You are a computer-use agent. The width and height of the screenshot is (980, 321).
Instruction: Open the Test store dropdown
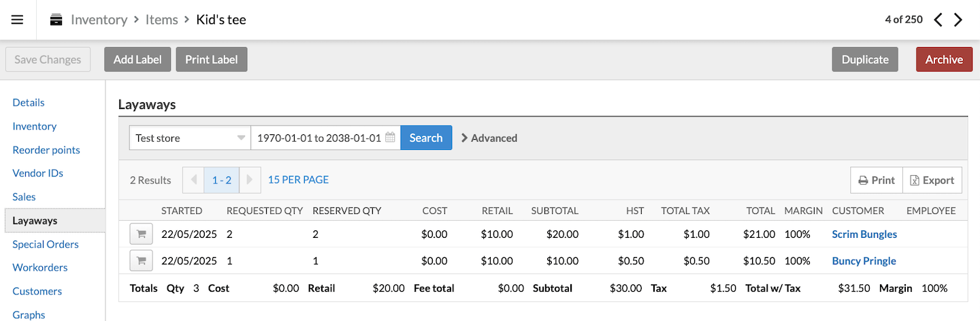pos(190,138)
